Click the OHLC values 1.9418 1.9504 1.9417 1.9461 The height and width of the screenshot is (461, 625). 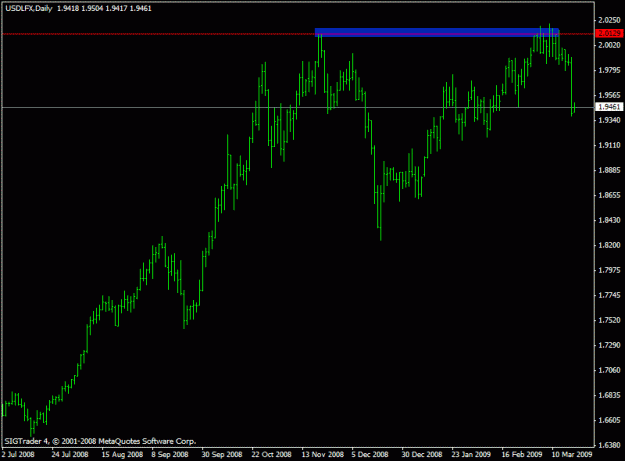104,8
